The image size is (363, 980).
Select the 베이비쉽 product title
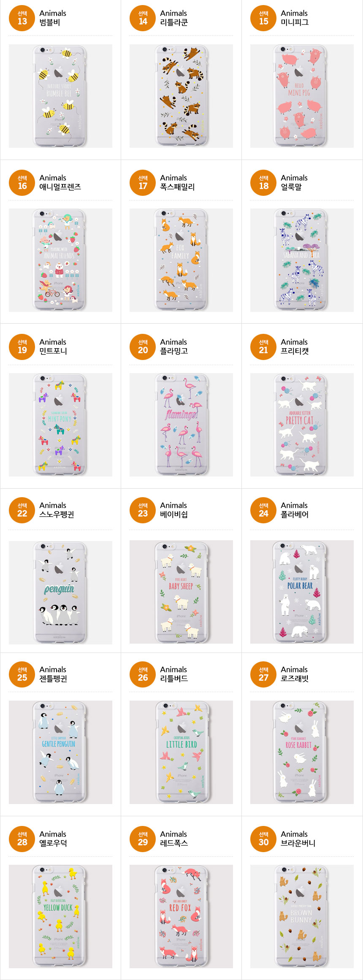[x=174, y=514]
